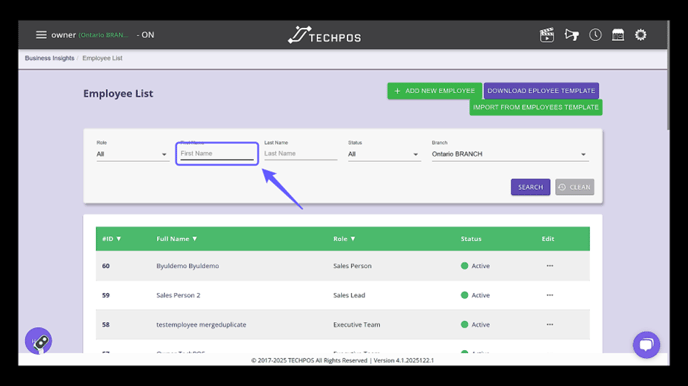Click the Search button

click(x=530, y=187)
